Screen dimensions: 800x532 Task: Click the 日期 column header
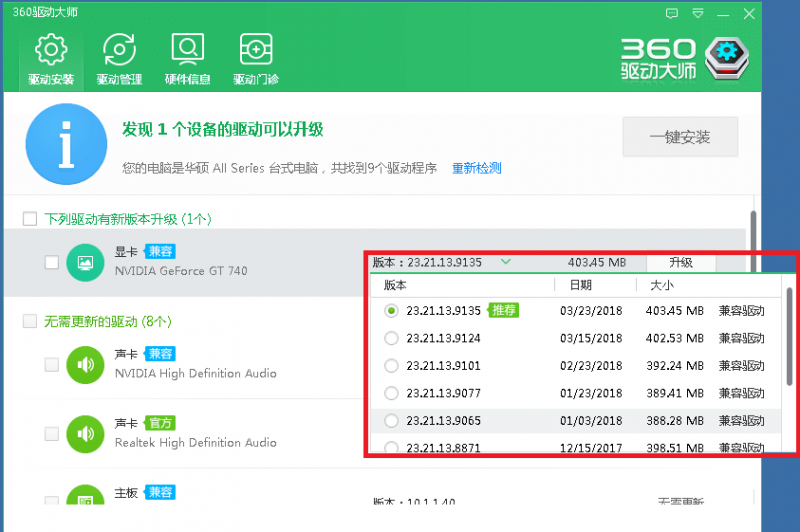pos(581,285)
